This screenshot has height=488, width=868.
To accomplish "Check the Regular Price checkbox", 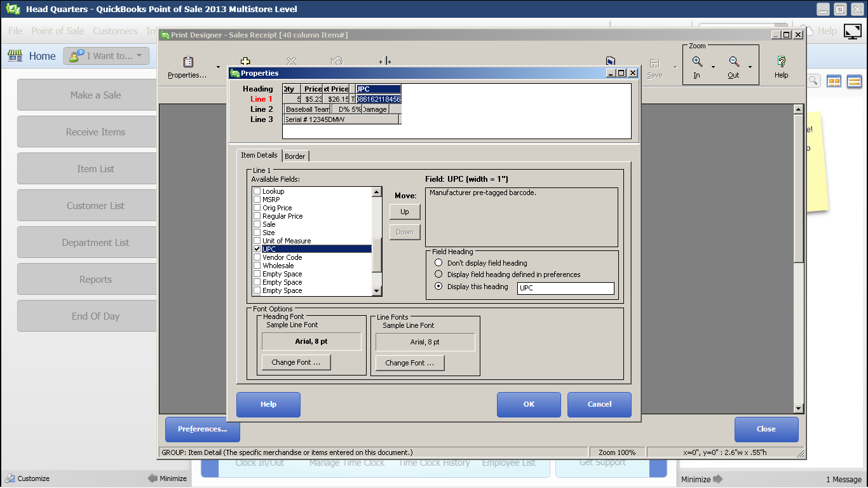I will click(257, 216).
